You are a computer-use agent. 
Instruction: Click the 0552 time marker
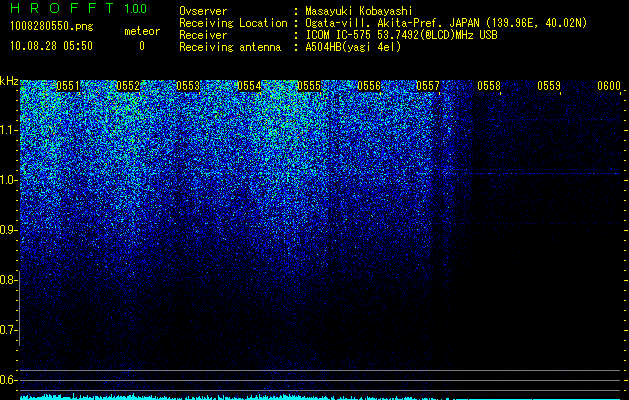(x=128, y=86)
